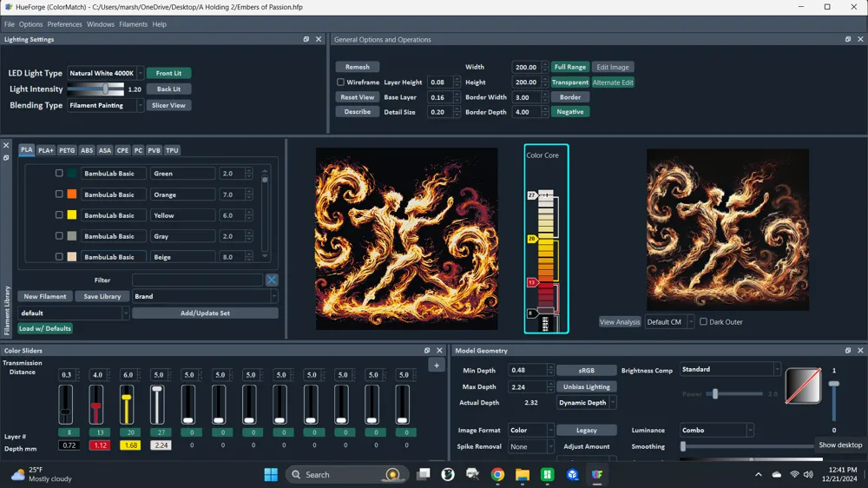Click the depth curve preview icon
The height and width of the screenshot is (488, 868).
tap(803, 386)
